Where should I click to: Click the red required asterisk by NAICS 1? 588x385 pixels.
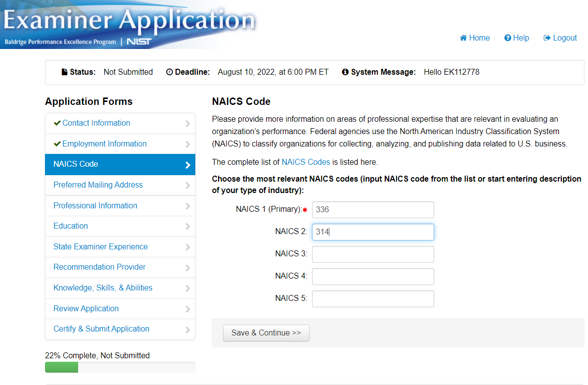pos(305,210)
